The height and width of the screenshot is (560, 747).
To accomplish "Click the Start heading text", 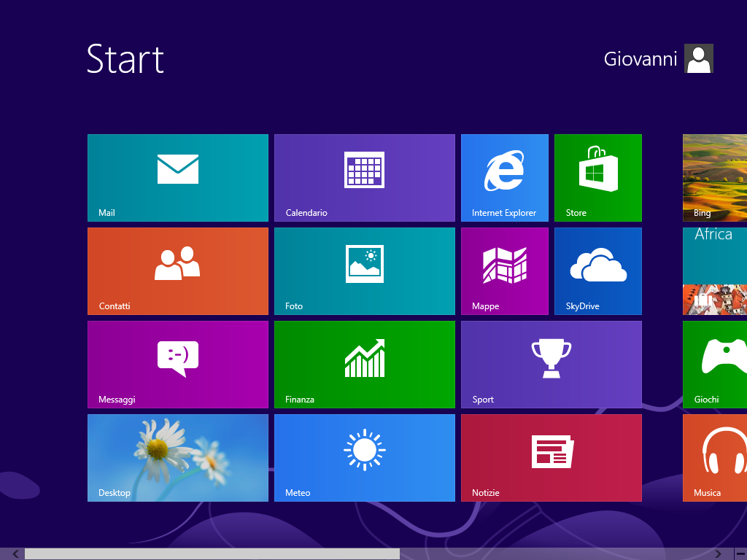I will tap(125, 59).
